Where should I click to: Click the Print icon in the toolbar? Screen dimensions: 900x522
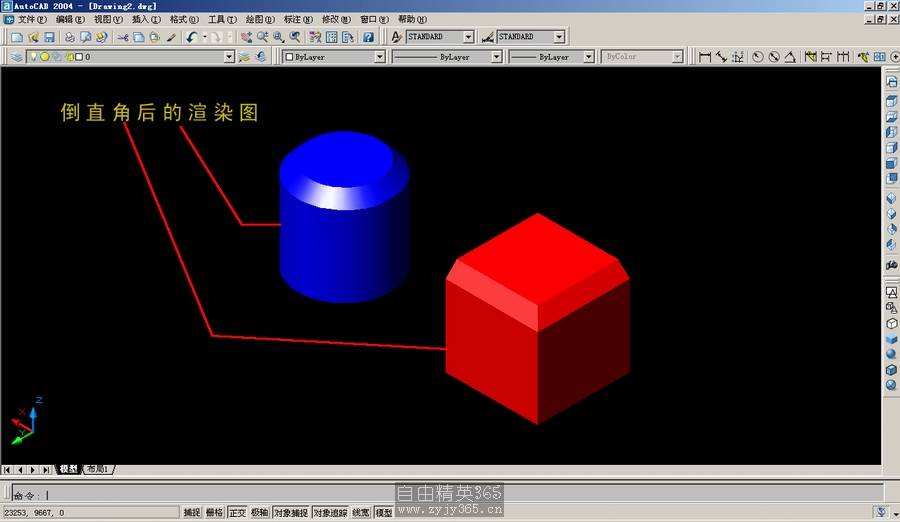point(69,37)
